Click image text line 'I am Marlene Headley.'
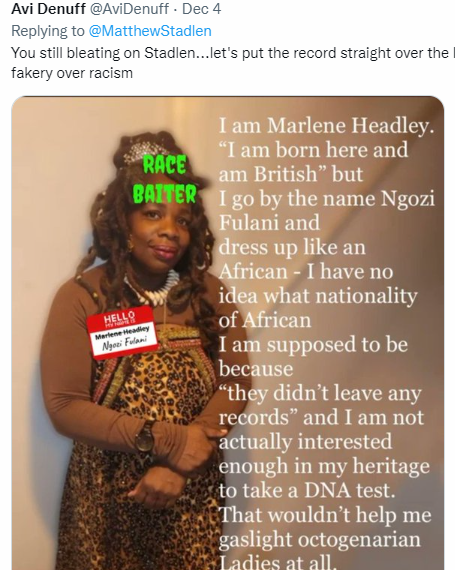The image size is (455, 570). pyautogui.click(x=326, y=125)
